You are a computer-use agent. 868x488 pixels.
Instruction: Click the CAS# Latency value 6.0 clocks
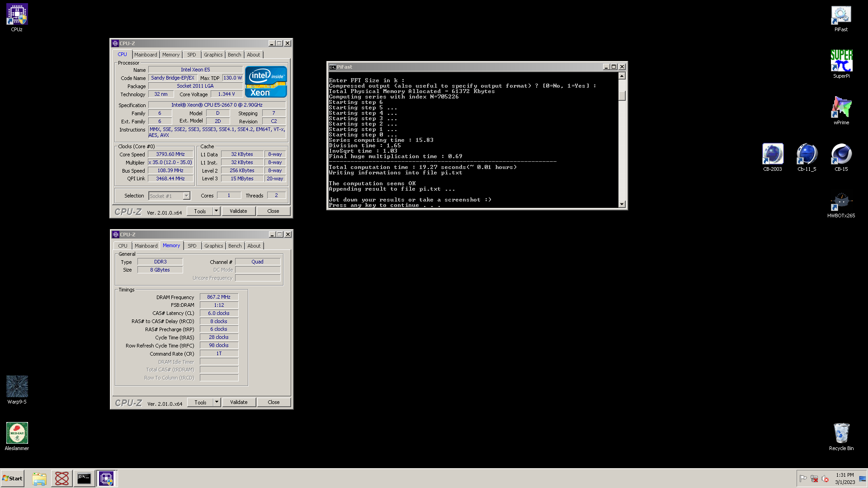point(219,313)
